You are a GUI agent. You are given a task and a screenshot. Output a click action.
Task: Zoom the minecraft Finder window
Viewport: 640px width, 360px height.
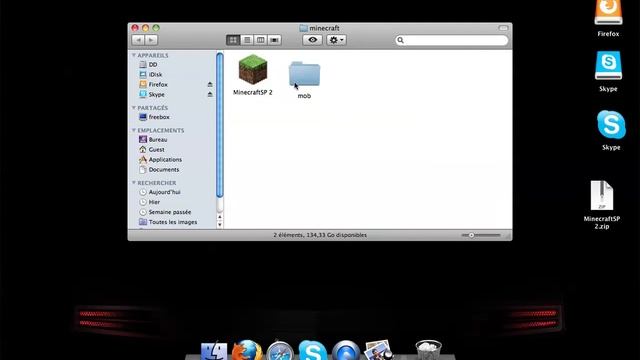(156, 28)
